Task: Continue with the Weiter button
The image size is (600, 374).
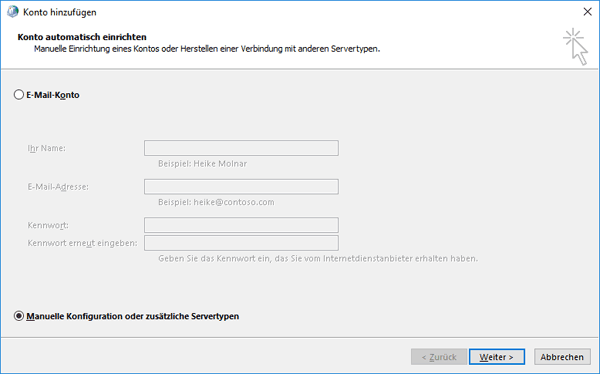Action: [497, 357]
